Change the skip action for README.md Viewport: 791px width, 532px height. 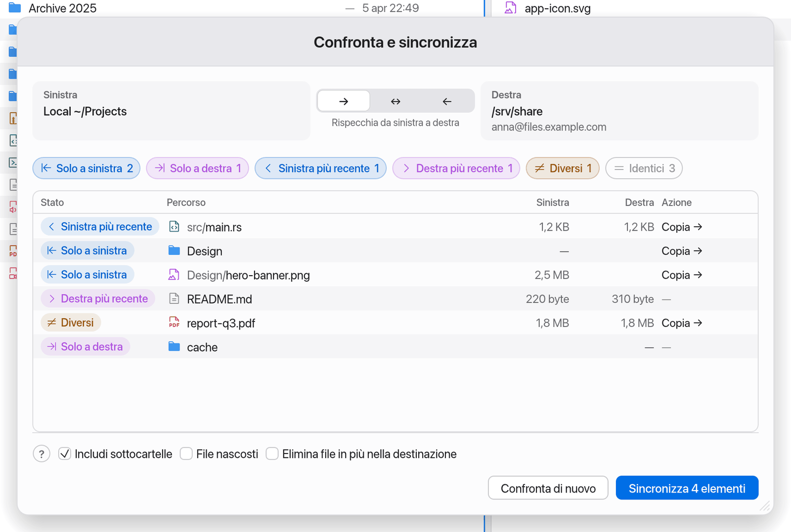[666, 299]
